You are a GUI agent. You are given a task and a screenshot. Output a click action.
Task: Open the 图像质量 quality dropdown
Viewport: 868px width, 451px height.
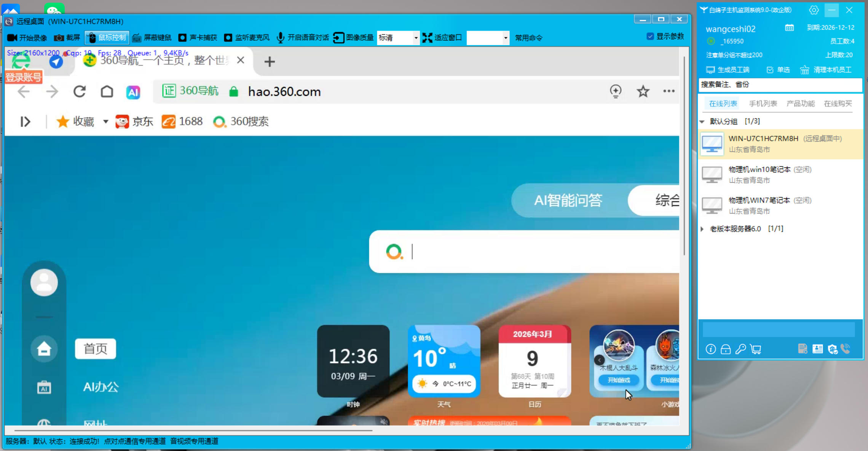tap(415, 38)
